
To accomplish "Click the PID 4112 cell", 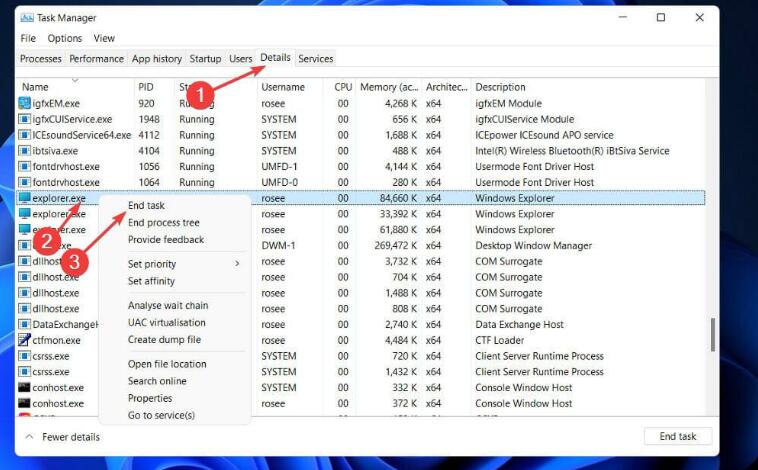I will 149,135.
